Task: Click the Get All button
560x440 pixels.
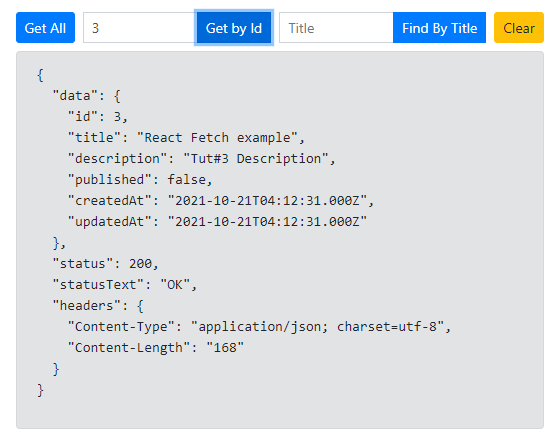Action: pos(45,28)
